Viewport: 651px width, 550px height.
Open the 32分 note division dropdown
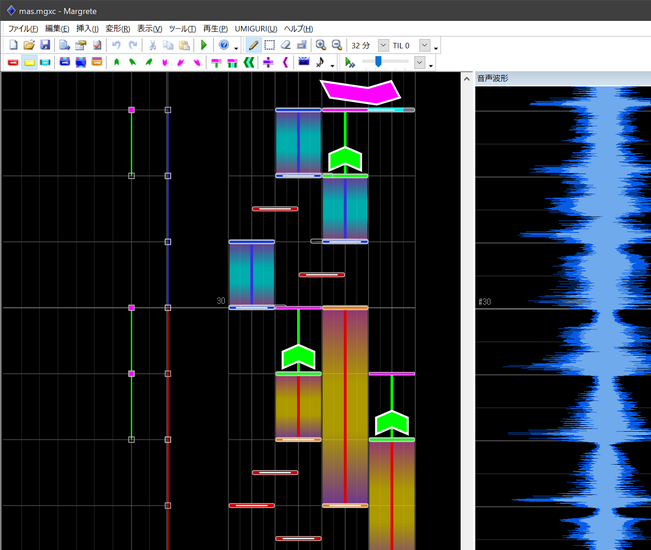click(x=384, y=45)
